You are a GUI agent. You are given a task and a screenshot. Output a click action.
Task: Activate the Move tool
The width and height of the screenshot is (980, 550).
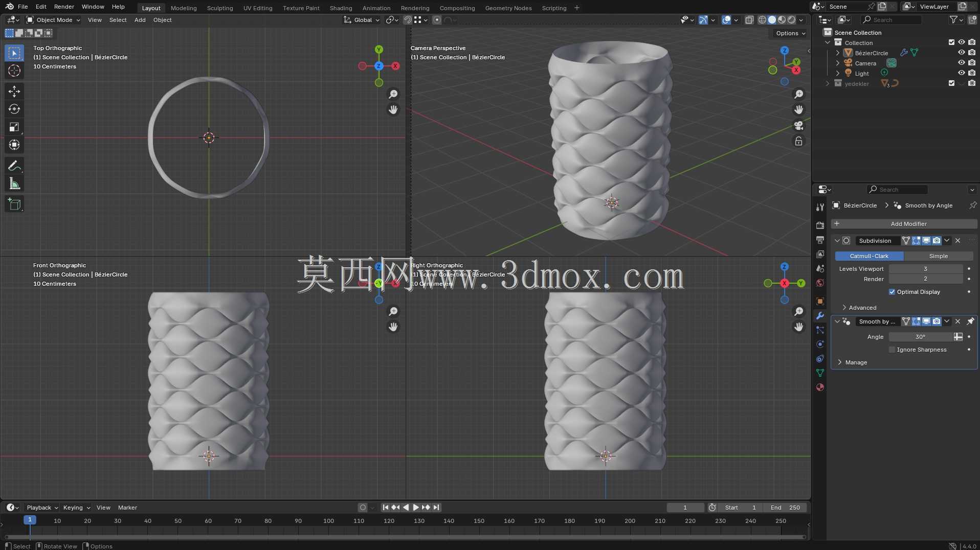14,91
